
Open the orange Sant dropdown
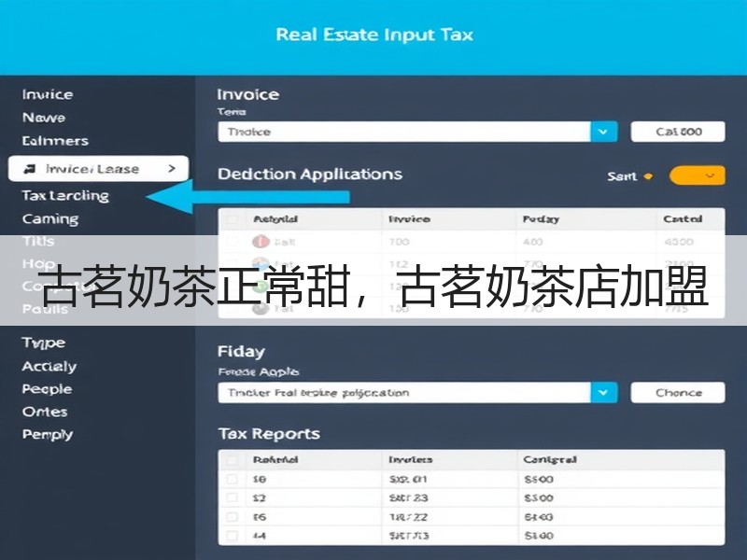(697, 175)
